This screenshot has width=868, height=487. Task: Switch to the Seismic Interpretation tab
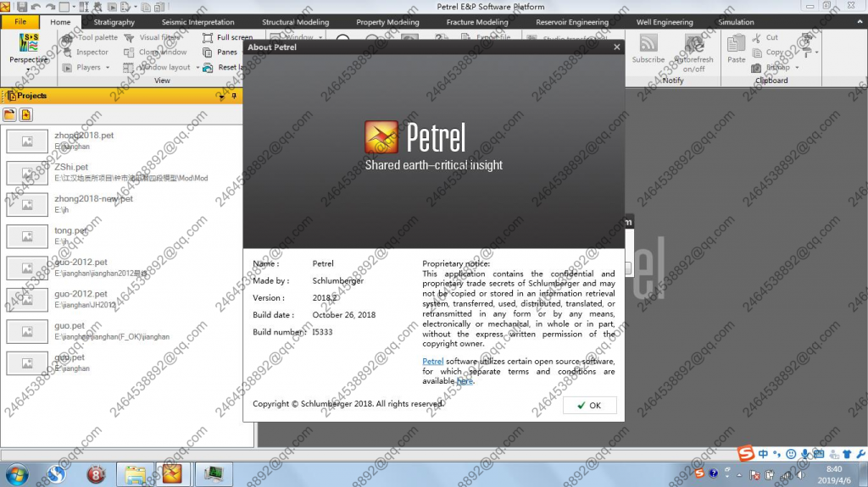[x=198, y=22]
